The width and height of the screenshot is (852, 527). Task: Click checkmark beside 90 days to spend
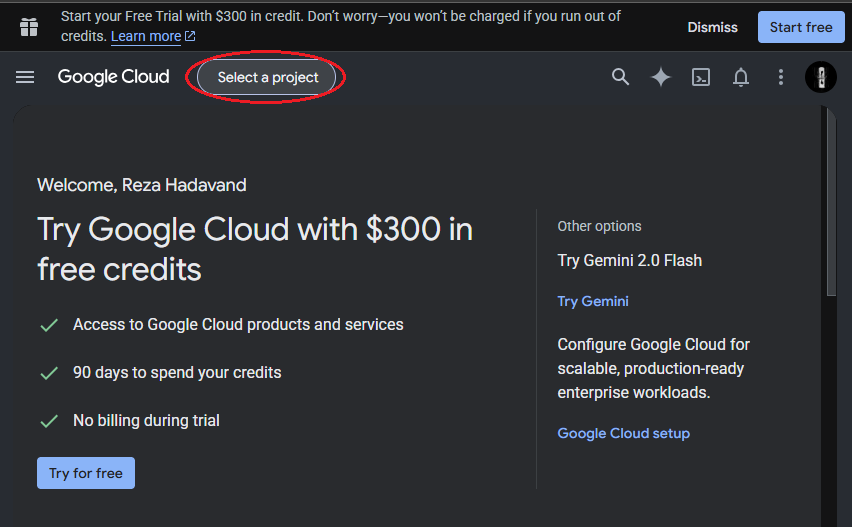(x=49, y=373)
